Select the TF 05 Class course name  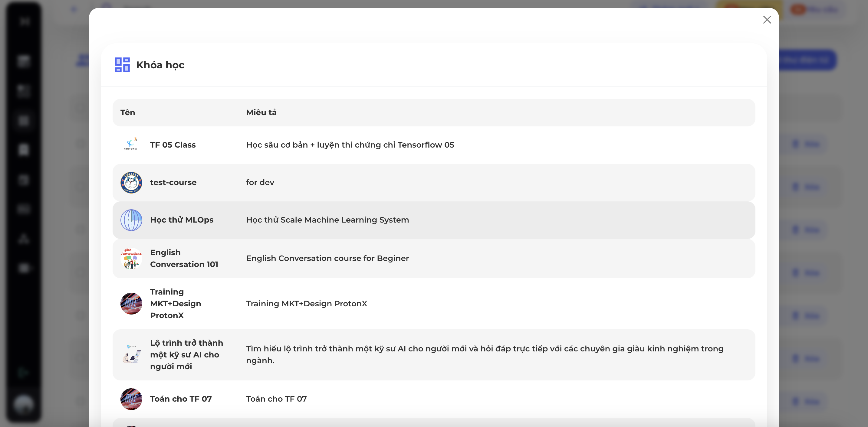[173, 145]
